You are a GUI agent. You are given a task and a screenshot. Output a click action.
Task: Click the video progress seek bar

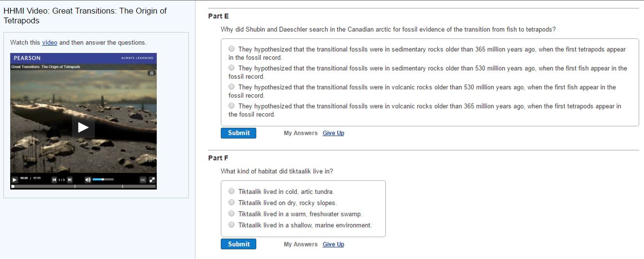[83, 187]
